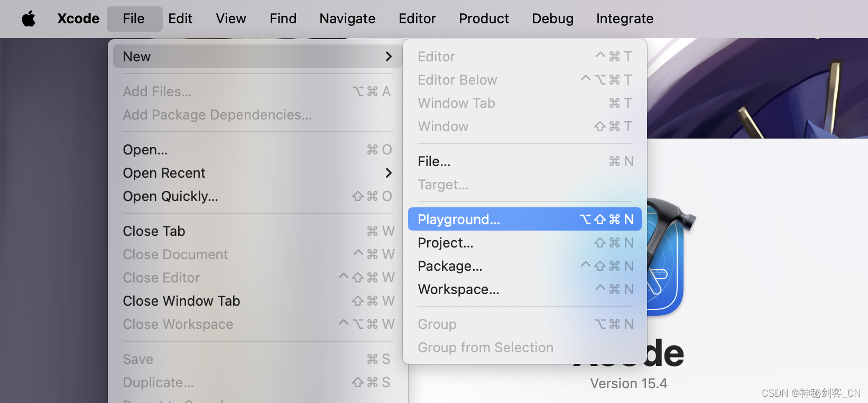
Task: Click Group from Selection submenu item
Action: coord(525,347)
